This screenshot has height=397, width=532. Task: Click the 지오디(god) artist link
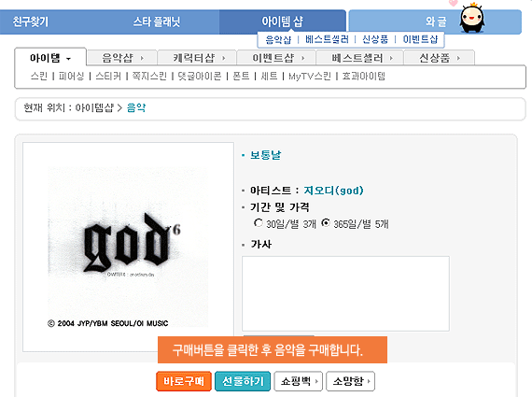point(333,191)
